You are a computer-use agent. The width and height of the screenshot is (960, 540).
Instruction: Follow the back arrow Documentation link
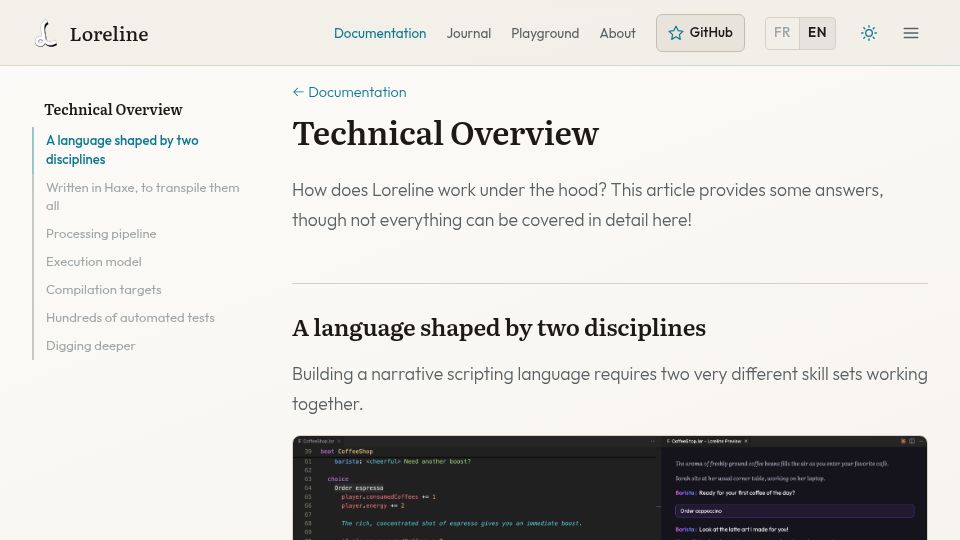349,92
